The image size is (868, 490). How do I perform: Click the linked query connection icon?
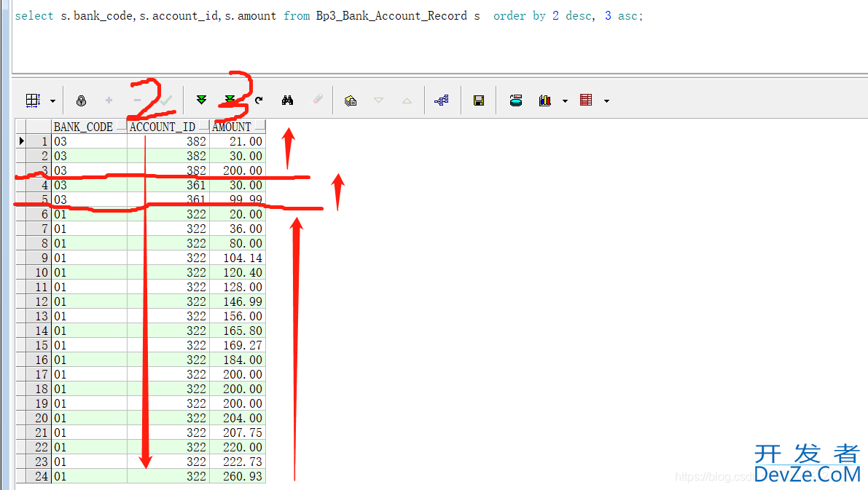[x=442, y=100]
